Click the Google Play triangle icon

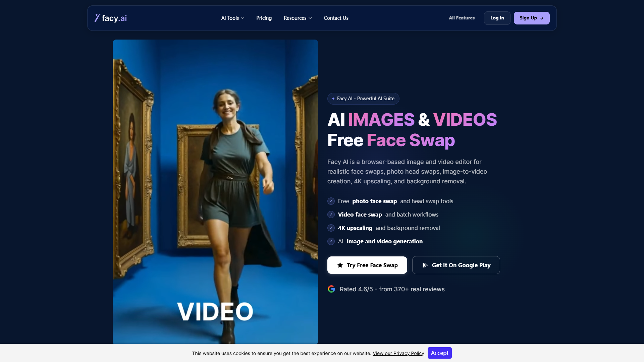pyautogui.click(x=425, y=265)
